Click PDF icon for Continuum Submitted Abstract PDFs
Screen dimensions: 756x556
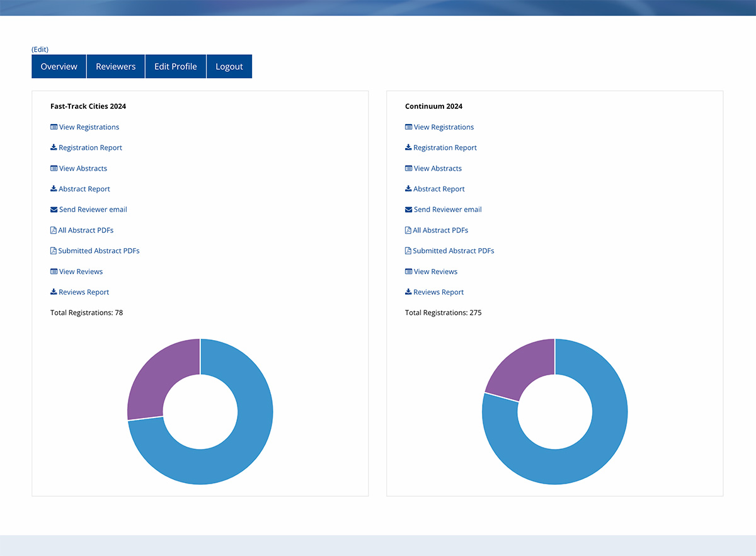pyautogui.click(x=408, y=251)
